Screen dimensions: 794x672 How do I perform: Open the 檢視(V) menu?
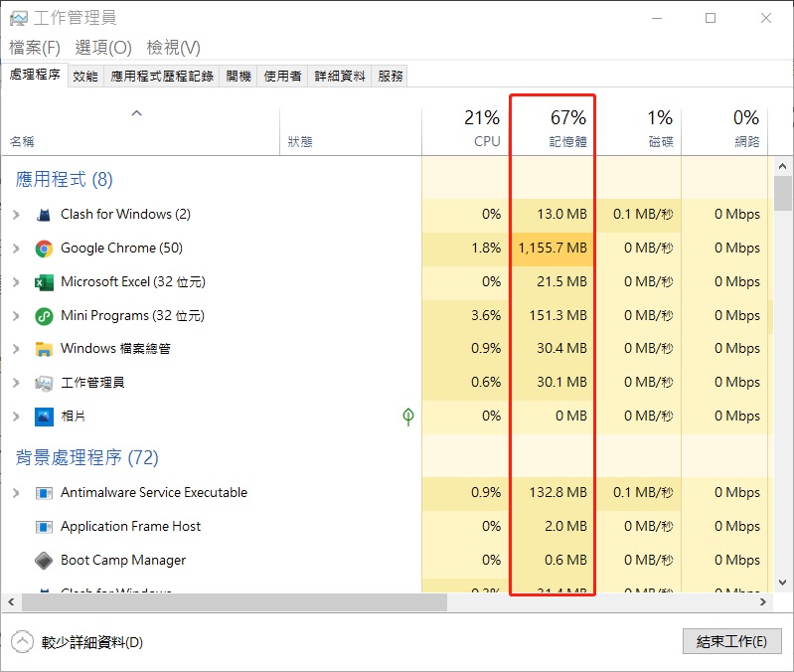tap(174, 48)
